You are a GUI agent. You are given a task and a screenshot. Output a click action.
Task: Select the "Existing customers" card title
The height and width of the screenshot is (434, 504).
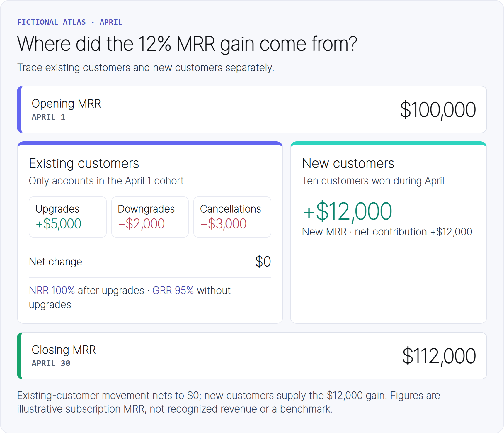84,163
